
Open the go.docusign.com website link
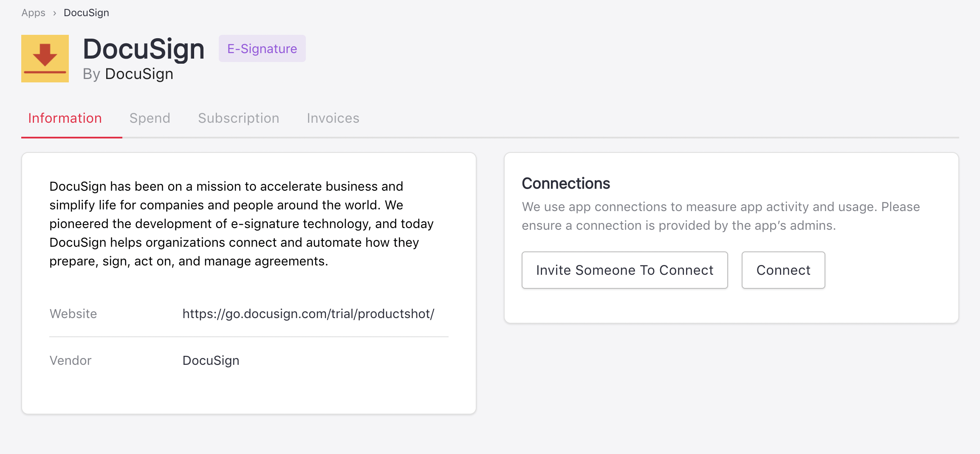click(x=308, y=313)
